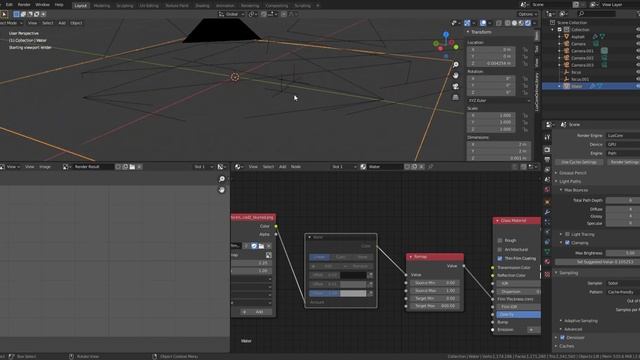Select solid viewport shading mode
Viewport: 640px width, 360px height.
coord(514,23)
